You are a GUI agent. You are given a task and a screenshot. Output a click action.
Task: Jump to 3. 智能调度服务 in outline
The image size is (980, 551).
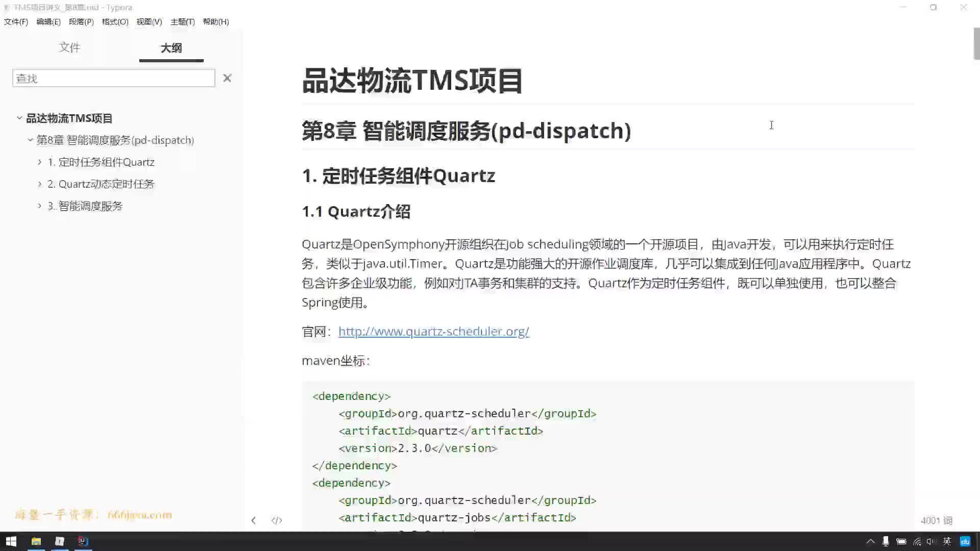85,206
